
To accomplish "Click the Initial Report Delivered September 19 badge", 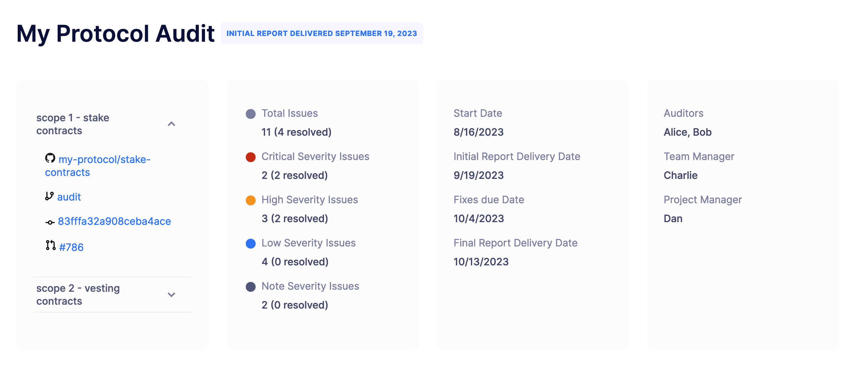I will [321, 33].
